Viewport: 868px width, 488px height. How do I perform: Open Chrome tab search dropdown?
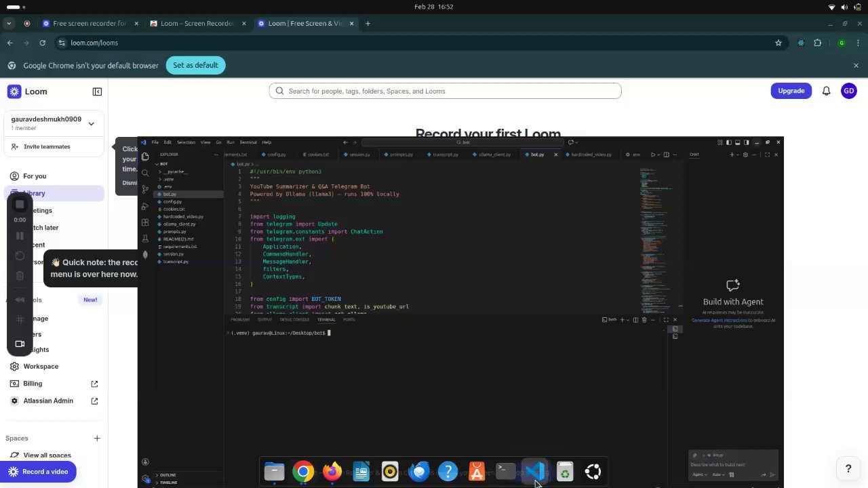[9, 24]
